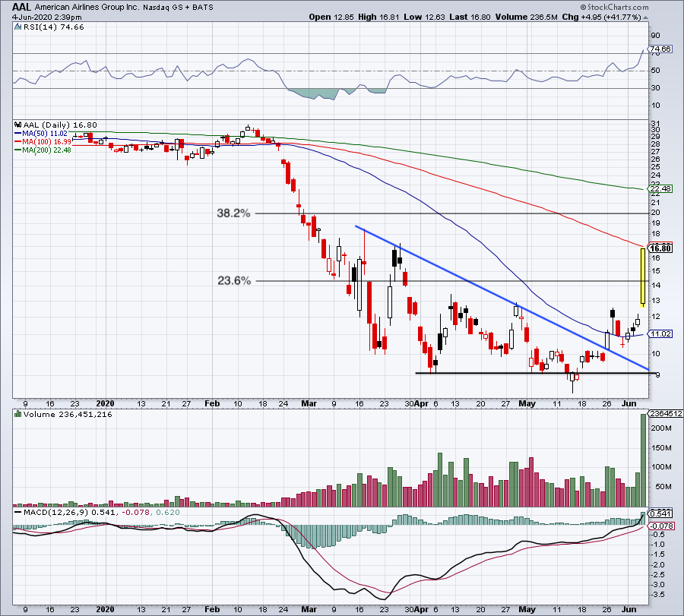Click the 'Feb' label on the price chart date axis
Screen dimensions: 684x616
(212, 403)
